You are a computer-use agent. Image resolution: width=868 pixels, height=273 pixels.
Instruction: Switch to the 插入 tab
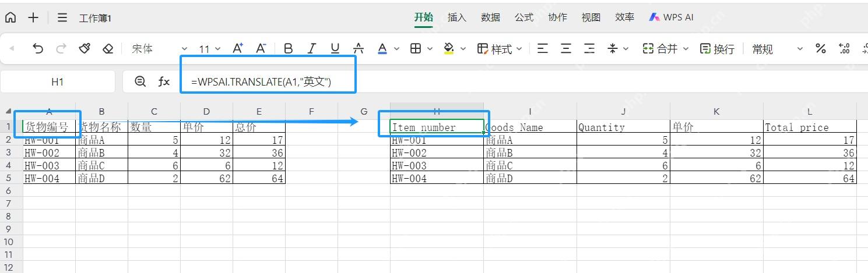click(457, 17)
